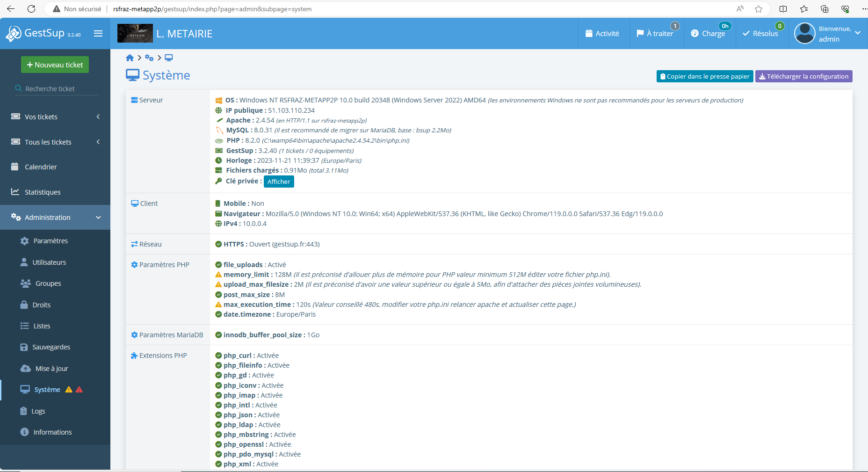This screenshot has height=472, width=868.
Task: Click the Logs clipboard icon
Action: [23, 411]
